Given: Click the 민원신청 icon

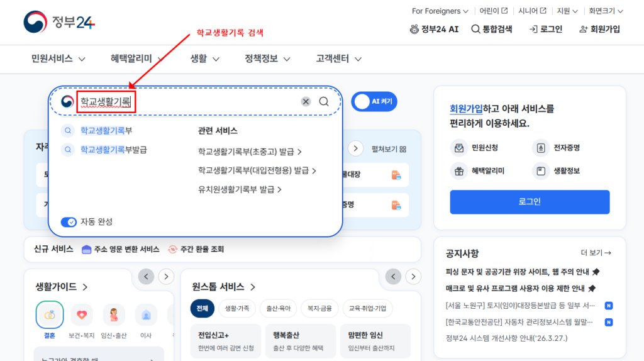Looking at the screenshot, I should click(458, 148).
